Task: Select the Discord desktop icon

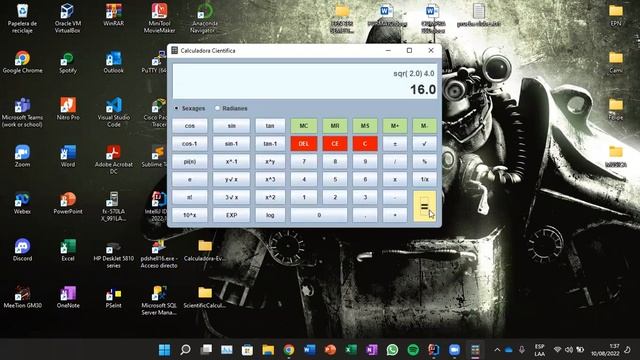Action: coord(22,250)
